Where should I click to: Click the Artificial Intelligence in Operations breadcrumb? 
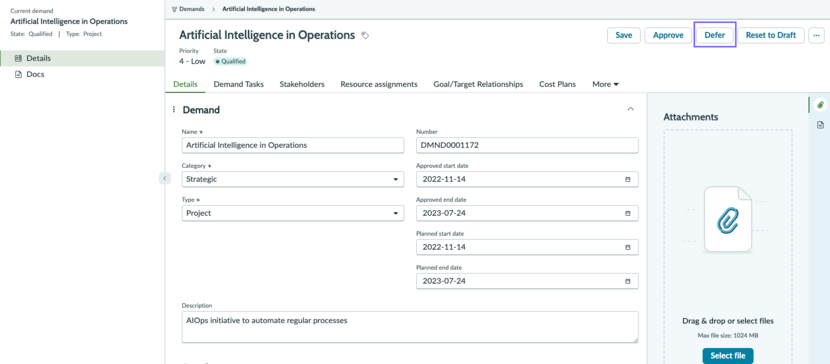[268, 9]
